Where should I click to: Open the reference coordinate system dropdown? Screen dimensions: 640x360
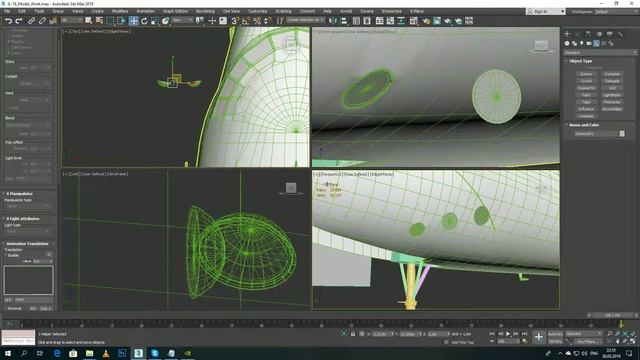pyautogui.click(x=182, y=20)
